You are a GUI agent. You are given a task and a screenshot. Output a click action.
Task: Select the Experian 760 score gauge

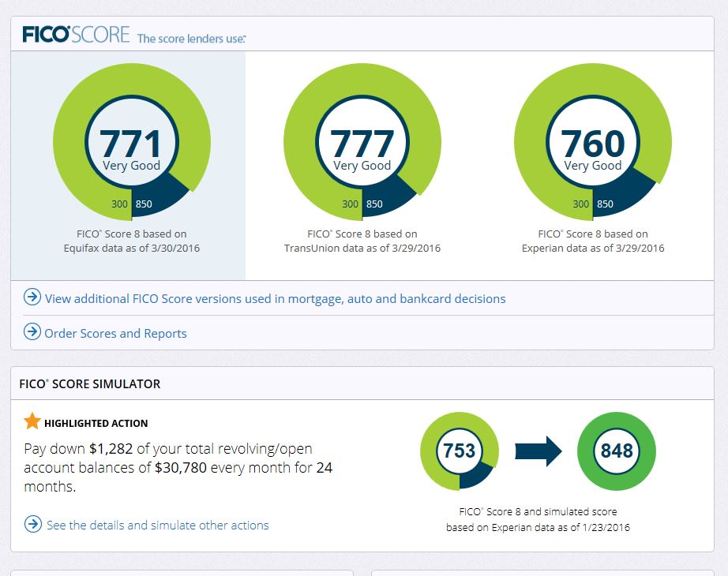coord(592,142)
